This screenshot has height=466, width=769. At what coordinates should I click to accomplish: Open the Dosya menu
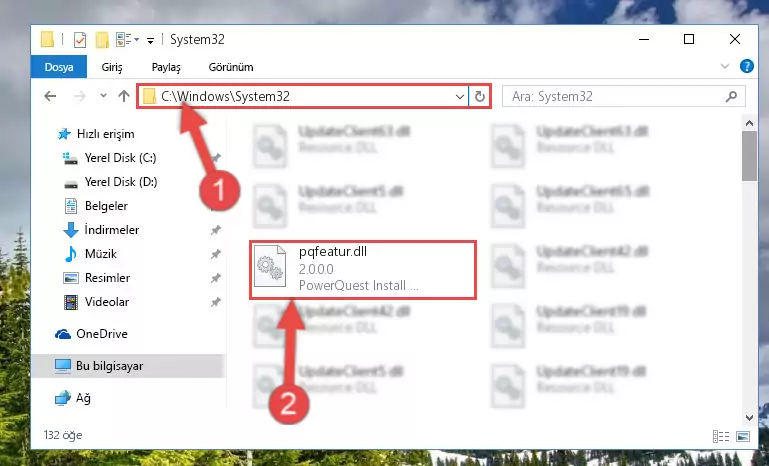[x=59, y=67]
